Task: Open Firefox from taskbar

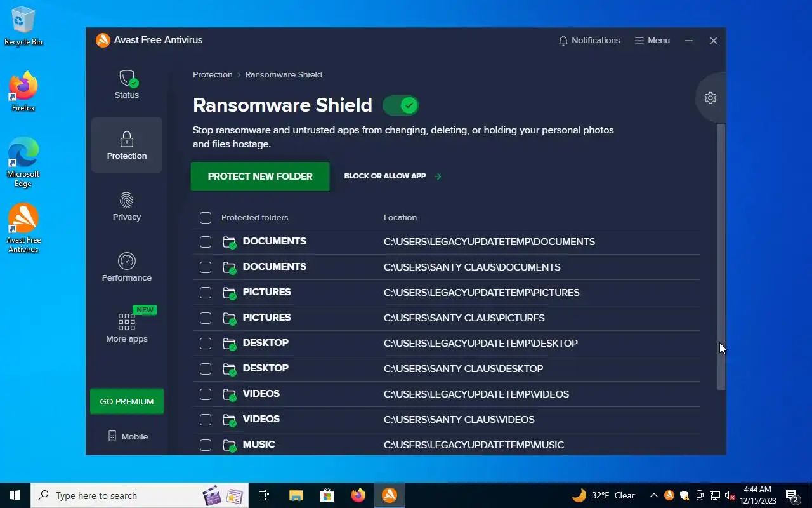Action: [358, 495]
